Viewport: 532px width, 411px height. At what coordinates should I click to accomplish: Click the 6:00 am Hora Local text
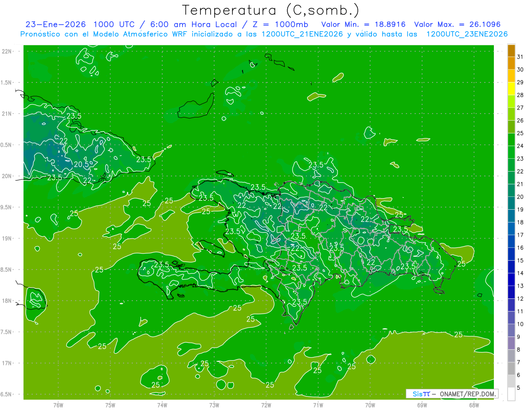[x=193, y=24]
